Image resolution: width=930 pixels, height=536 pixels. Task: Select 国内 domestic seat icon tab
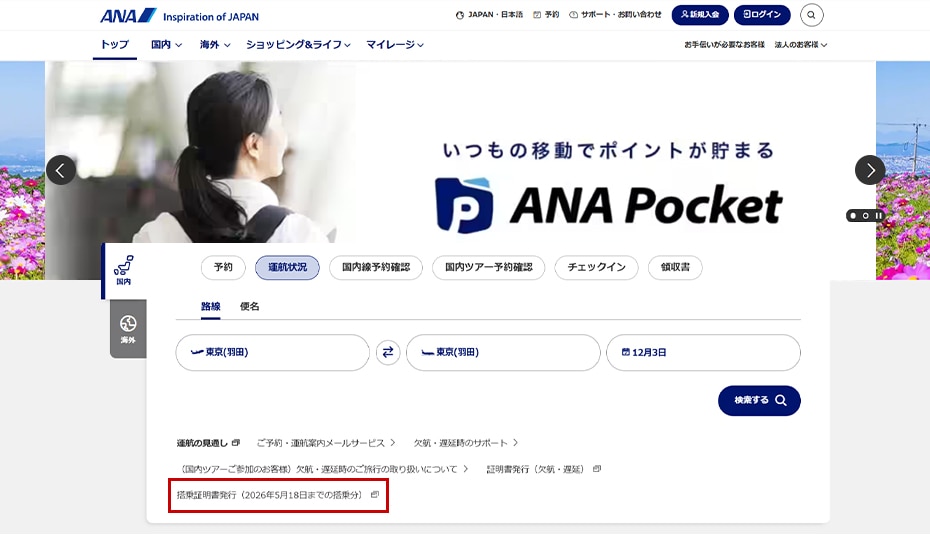pyautogui.click(x=124, y=270)
